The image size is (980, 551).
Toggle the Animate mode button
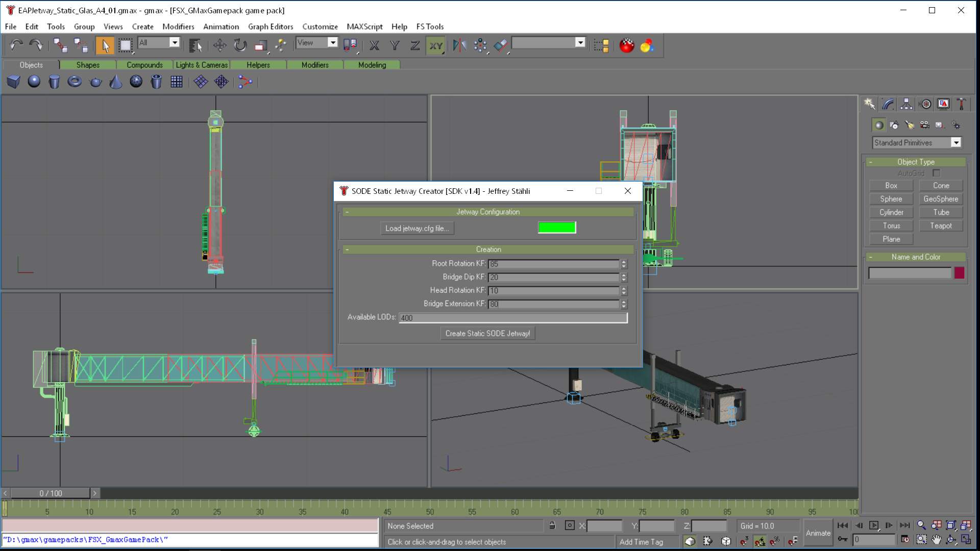pyautogui.click(x=818, y=533)
